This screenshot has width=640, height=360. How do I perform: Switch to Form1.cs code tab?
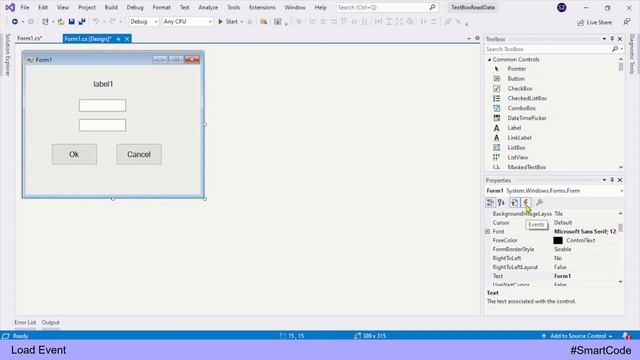pos(29,38)
